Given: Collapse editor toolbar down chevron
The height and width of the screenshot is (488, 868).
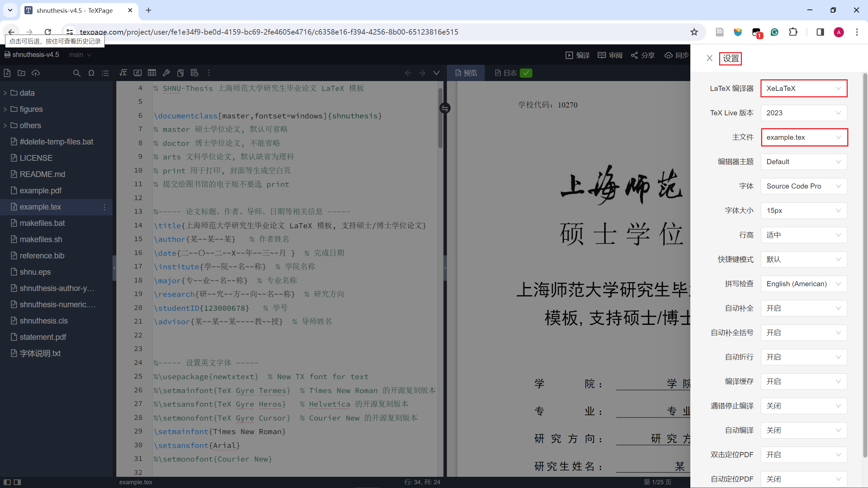Looking at the screenshot, I should point(436,73).
